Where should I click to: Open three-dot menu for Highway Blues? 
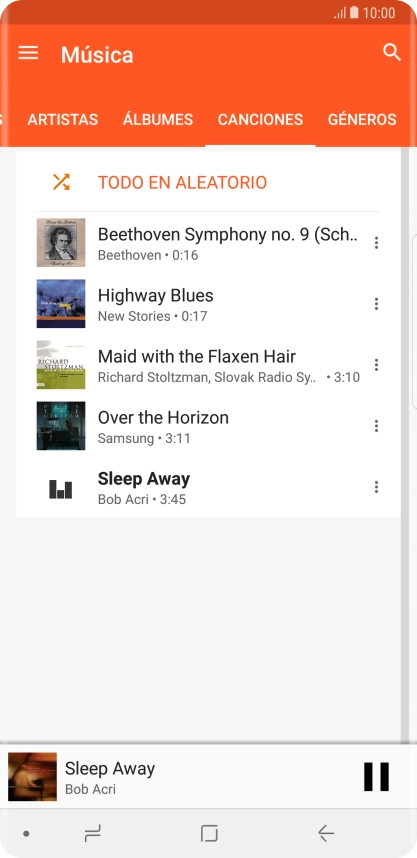pyautogui.click(x=376, y=304)
